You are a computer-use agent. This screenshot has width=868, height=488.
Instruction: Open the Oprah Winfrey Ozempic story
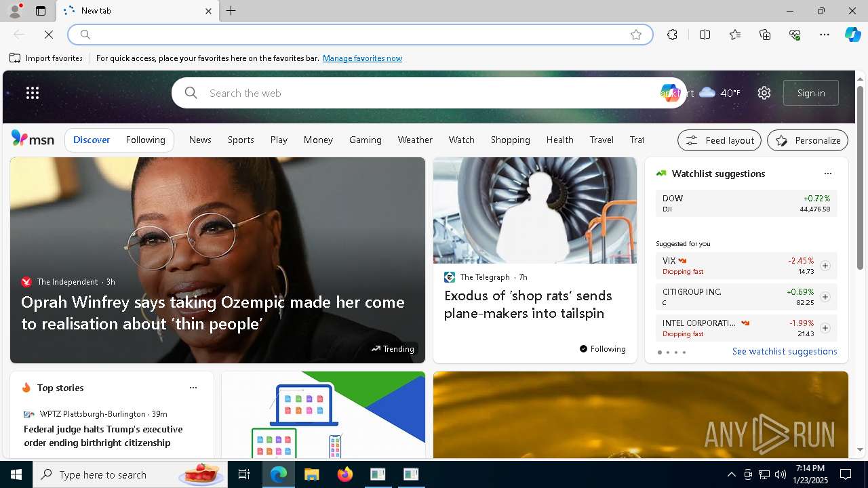pyautogui.click(x=213, y=312)
